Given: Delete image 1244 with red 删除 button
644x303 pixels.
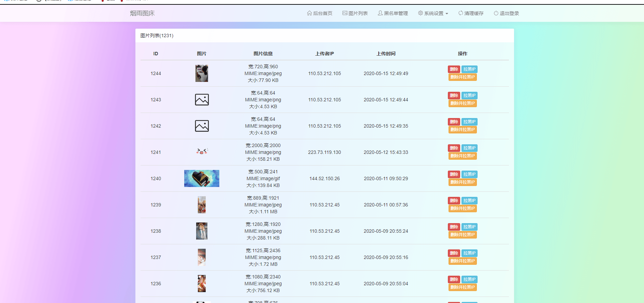Looking at the screenshot, I should point(454,69).
